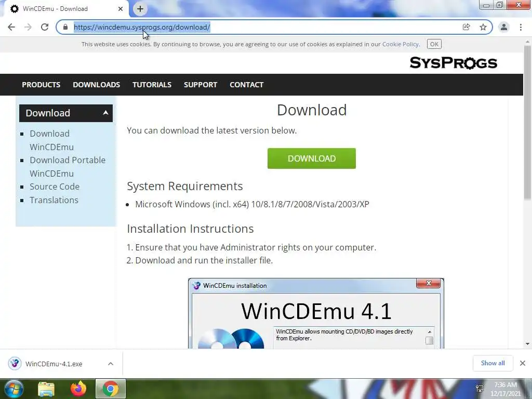Open downloaded WinCDEmu-4.1.exe file
This screenshot has width=532, height=399.
coord(54,364)
